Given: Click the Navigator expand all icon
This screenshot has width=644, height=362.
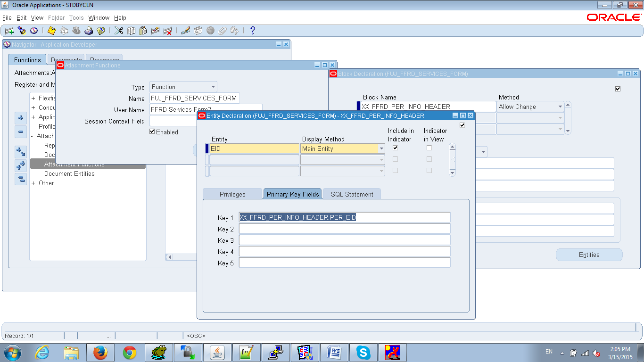Looking at the screenshot, I should point(21,165).
